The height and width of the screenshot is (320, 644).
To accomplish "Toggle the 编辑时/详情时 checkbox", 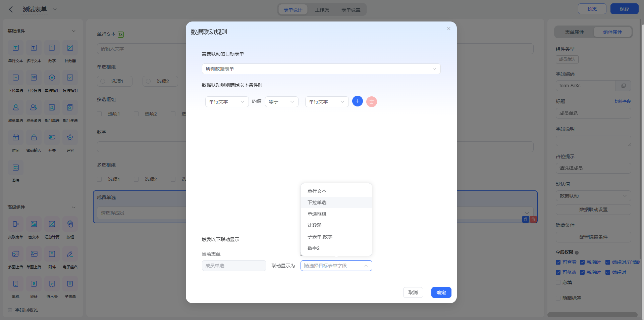I will [608, 262].
